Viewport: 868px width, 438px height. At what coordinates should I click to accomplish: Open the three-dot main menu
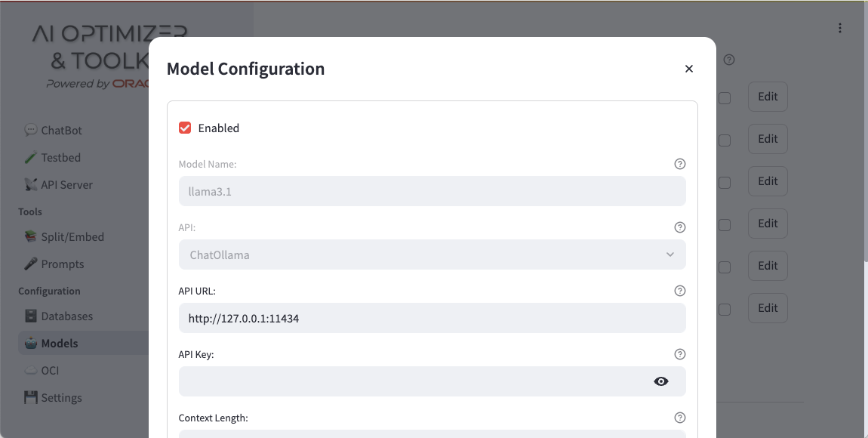pos(840,28)
